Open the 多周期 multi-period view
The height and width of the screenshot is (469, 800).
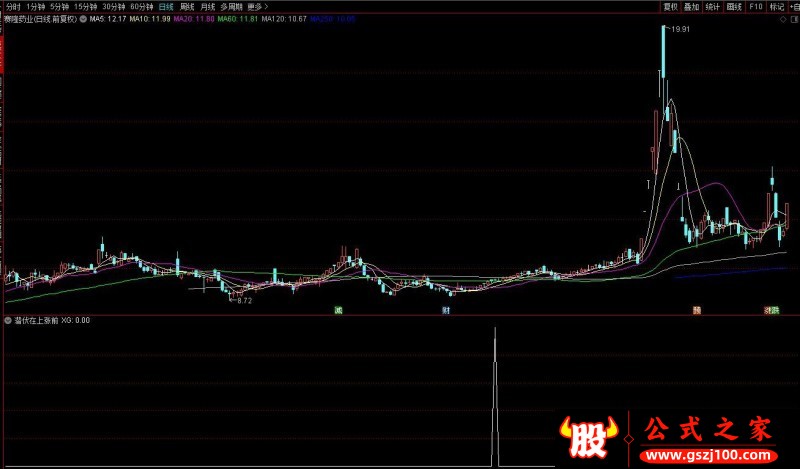(x=231, y=7)
